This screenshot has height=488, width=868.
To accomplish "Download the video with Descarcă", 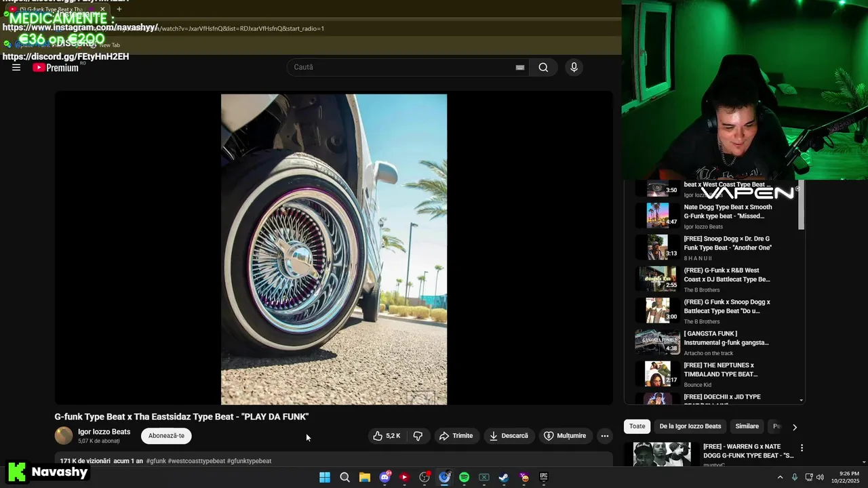I will point(509,436).
